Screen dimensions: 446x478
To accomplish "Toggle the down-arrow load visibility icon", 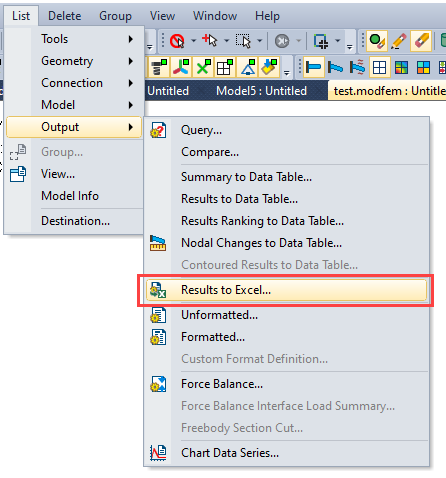I will coord(269,67).
